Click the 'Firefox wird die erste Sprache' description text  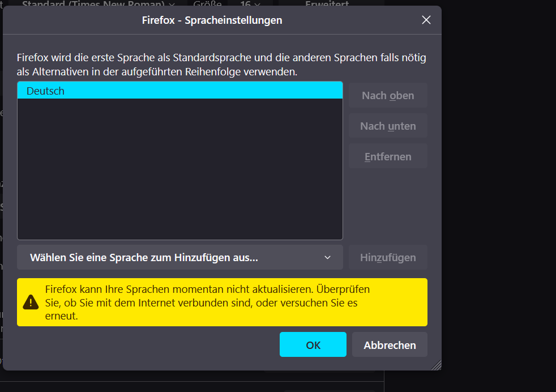(x=221, y=65)
